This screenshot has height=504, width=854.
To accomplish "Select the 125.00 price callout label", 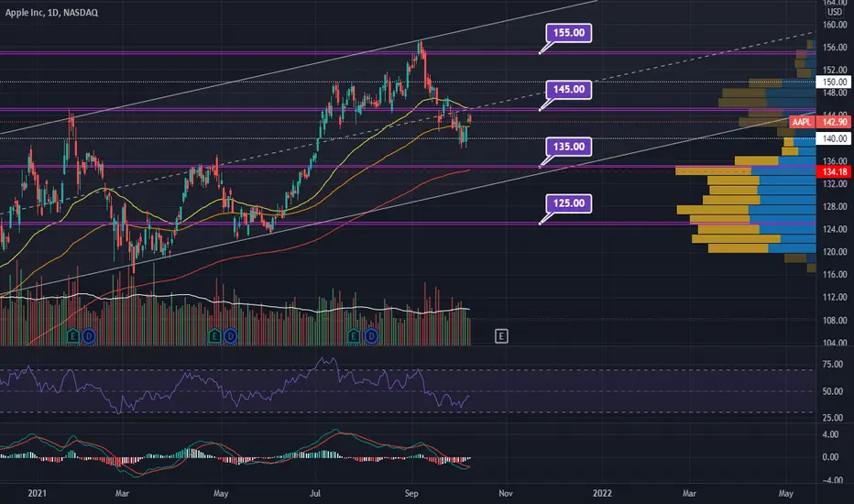I will click(569, 203).
